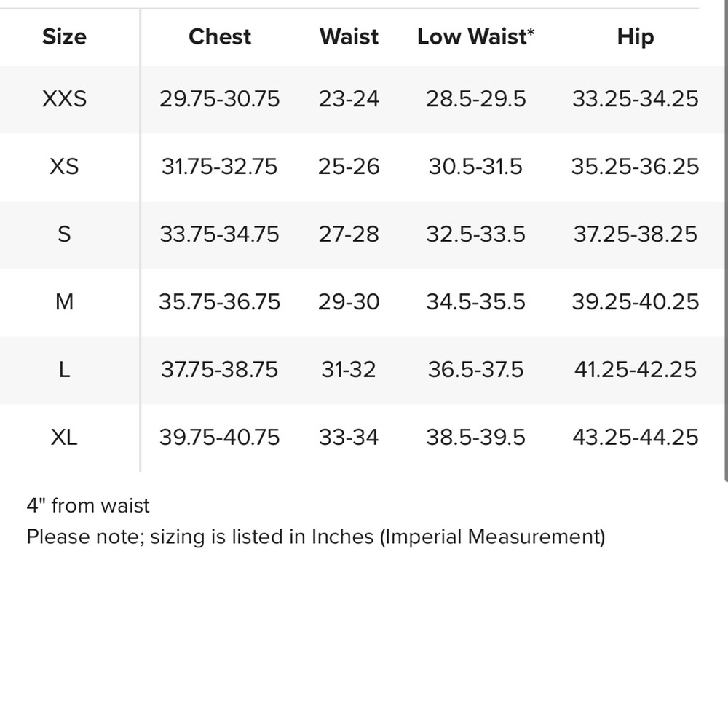Click the Chest column header
The height and width of the screenshot is (728, 728).
click(x=220, y=36)
